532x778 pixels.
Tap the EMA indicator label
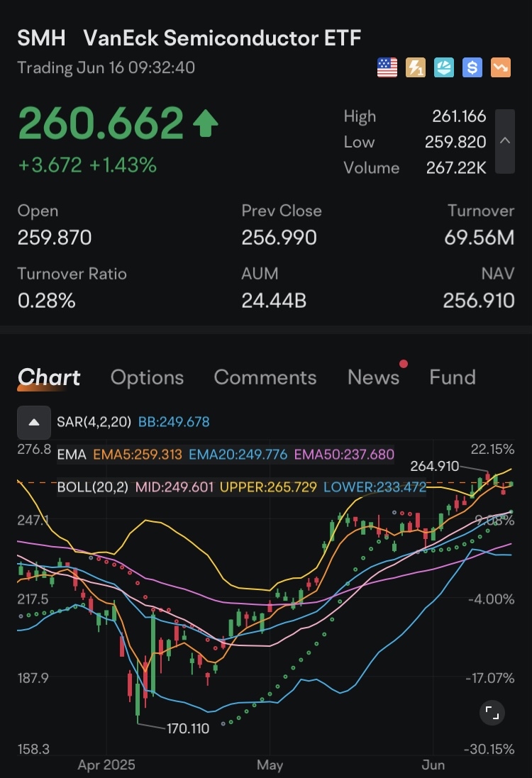(x=71, y=455)
